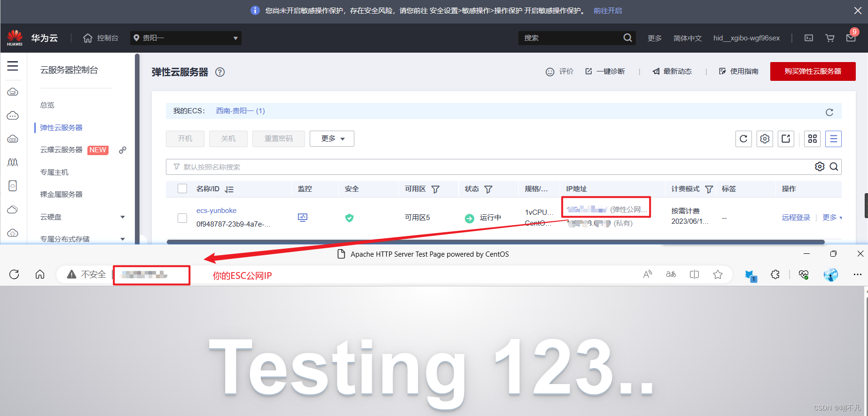Click the read aloud icon in the address bar
Image resolution: width=868 pixels, height=416 pixels.
[x=648, y=275]
